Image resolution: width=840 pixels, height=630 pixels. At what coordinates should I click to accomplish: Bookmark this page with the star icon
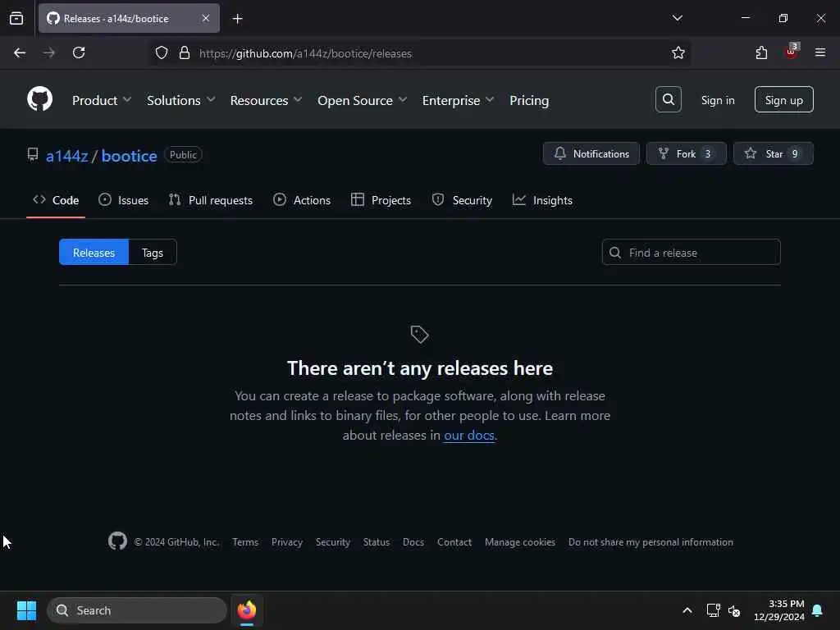click(x=678, y=52)
